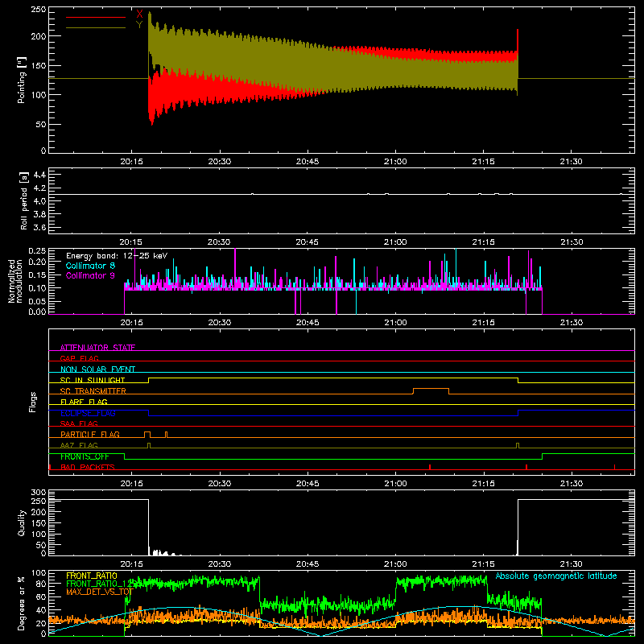
Task: Click the 300 tick value on Quality axis
Action: click(x=38, y=493)
